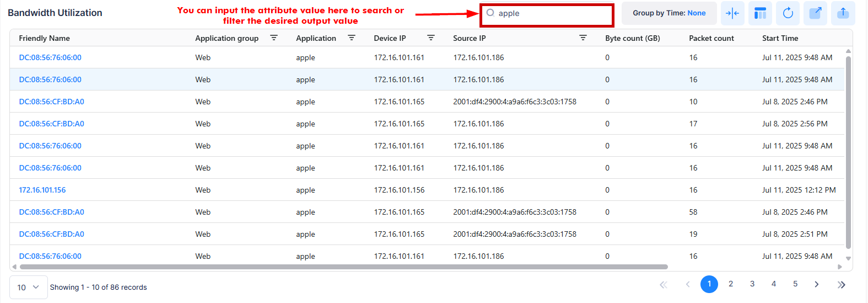
Task: Open Group by Time dropdown
Action: point(669,13)
